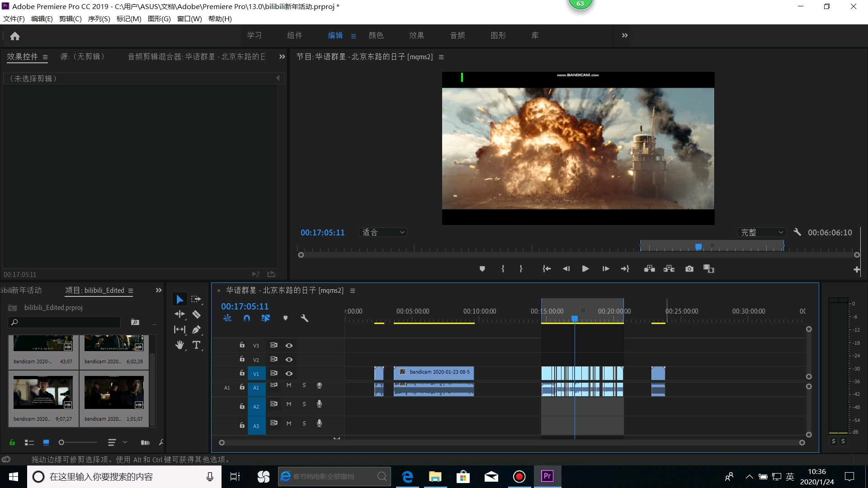Toggle track lock on V1
Viewport: 868px width, 488px height.
coord(242,373)
